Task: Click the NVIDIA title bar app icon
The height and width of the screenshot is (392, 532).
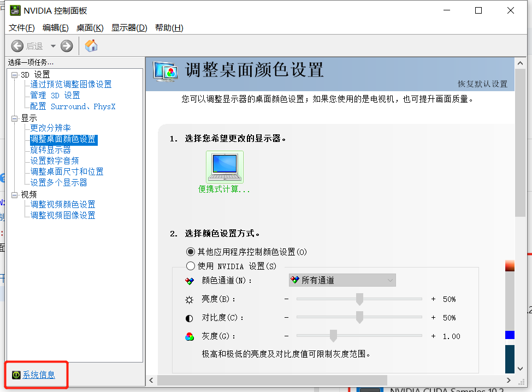Action: (x=15, y=10)
